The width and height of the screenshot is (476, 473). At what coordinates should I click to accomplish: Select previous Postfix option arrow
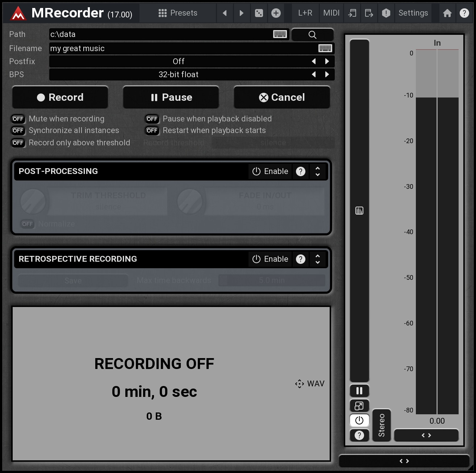(314, 61)
